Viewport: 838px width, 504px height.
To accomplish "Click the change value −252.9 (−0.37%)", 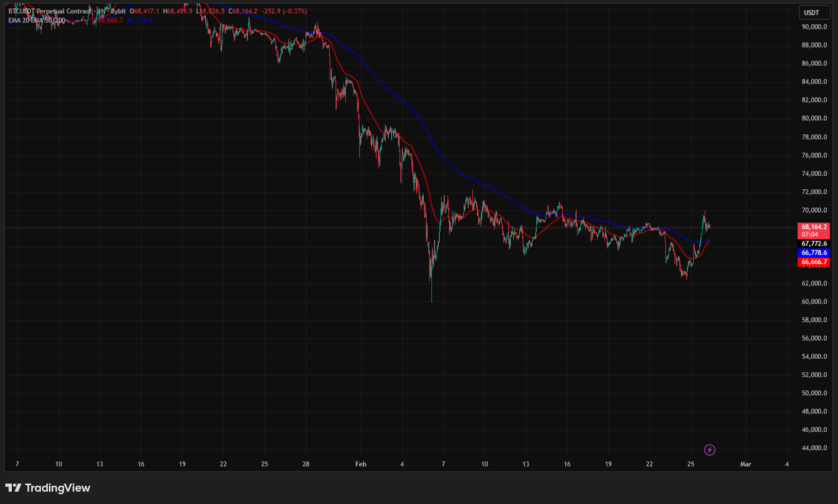I will click(284, 12).
